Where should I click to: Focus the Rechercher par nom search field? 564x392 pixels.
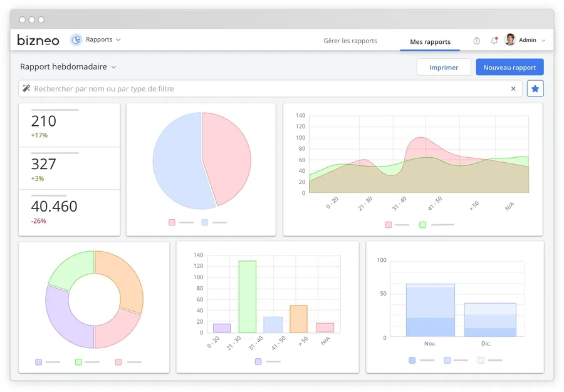click(x=269, y=89)
